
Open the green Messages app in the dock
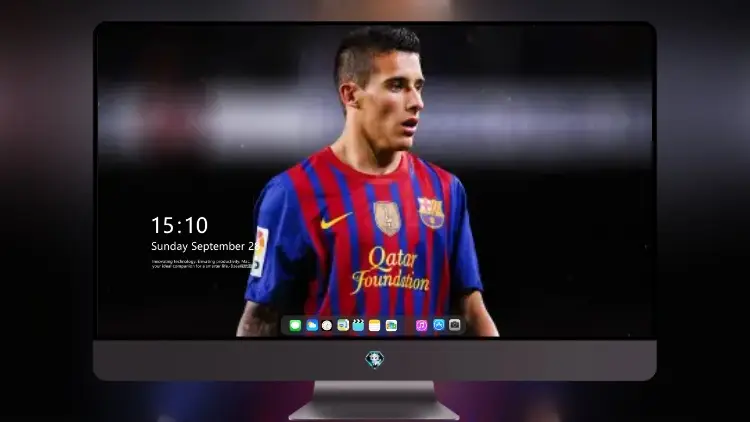[x=295, y=326]
